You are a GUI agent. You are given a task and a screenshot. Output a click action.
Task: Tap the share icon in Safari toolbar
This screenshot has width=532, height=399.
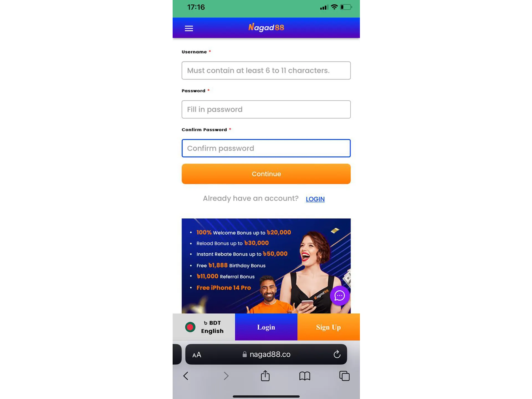click(265, 375)
